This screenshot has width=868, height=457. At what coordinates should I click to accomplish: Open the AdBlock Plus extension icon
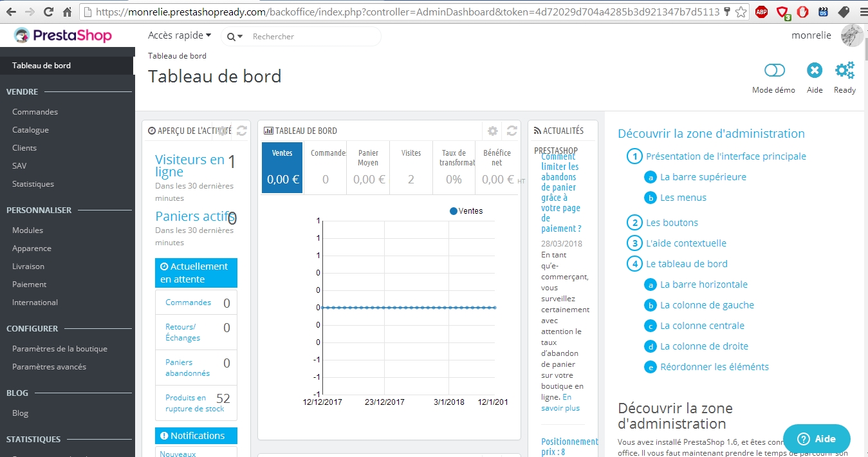tap(762, 12)
